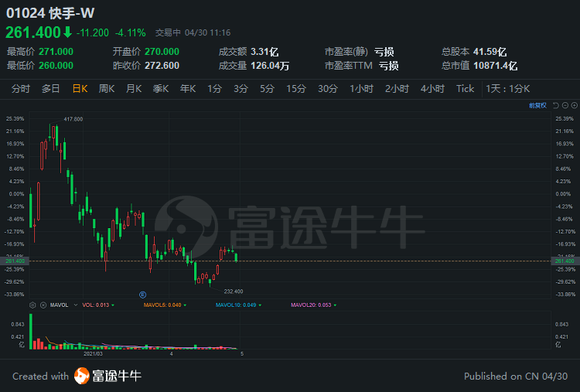Select the 1分 interval tab
Viewport: 580px width, 392px height.
coord(214,89)
